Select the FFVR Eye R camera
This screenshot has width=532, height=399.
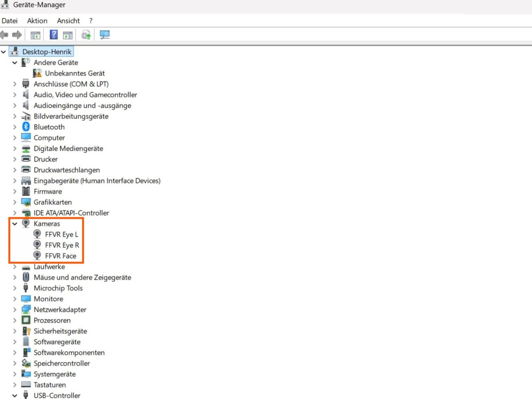point(62,245)
